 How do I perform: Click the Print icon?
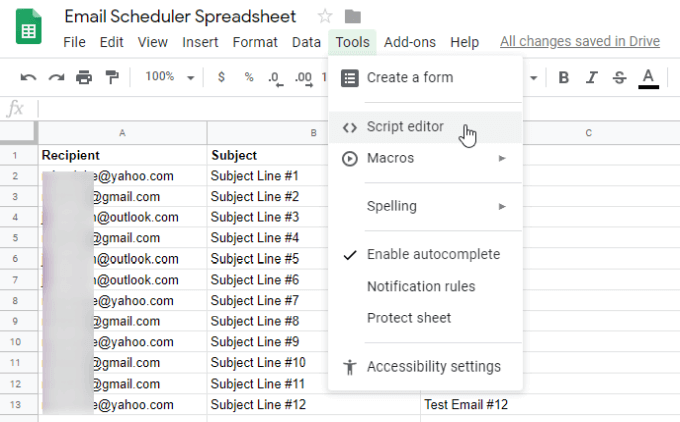point(84,77)
